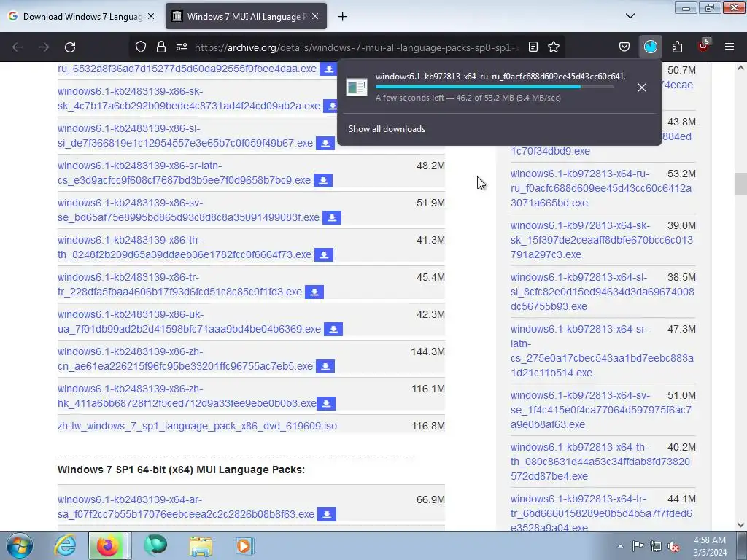Open the Windows Start menu
The width and height of the screenshot is (747, 560).
19,545
